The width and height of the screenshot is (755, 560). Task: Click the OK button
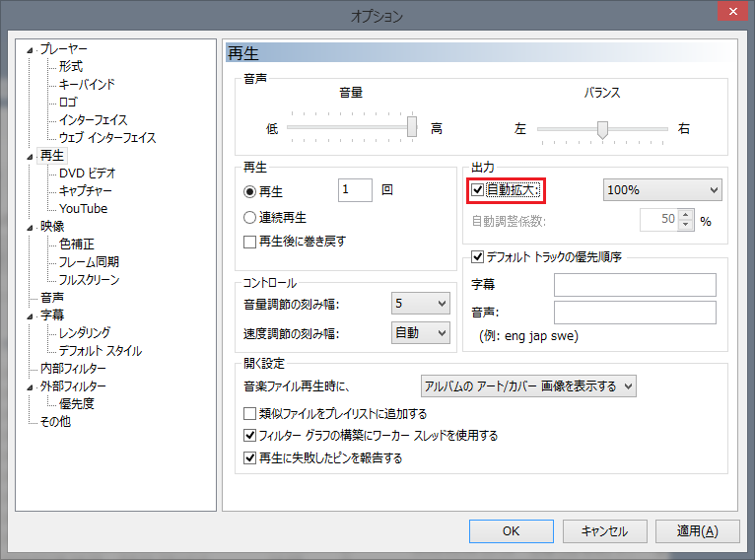pyautogui.click(x=511, y=531)
